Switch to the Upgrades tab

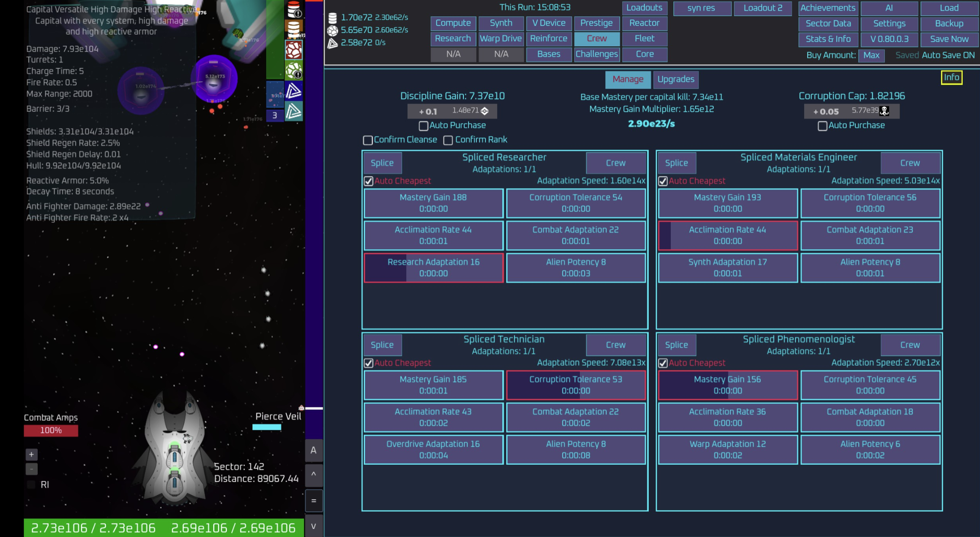click(676, 79)
